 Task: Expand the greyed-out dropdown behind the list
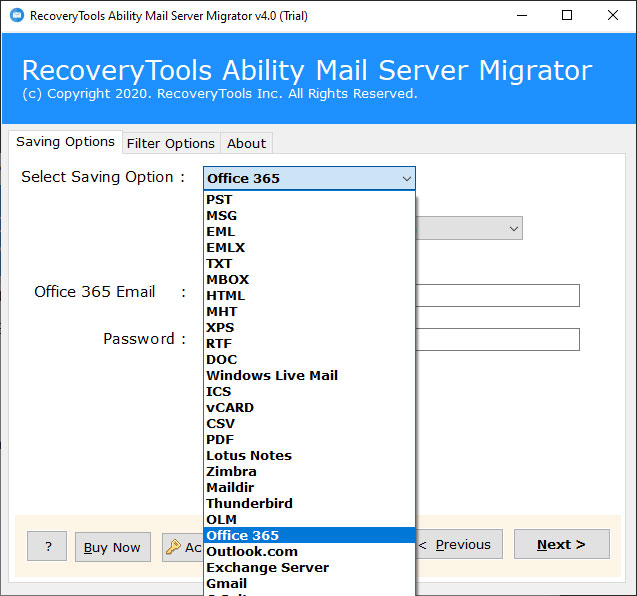coord(469,228)
